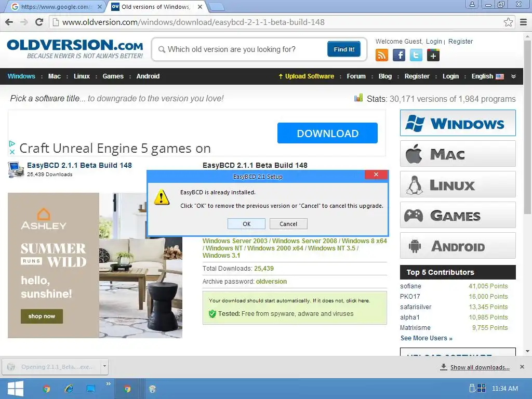Image resolution: width=532 pixels, height=399 pixels.
Task: Open the Windows Start button
Action: click(15, 389)
